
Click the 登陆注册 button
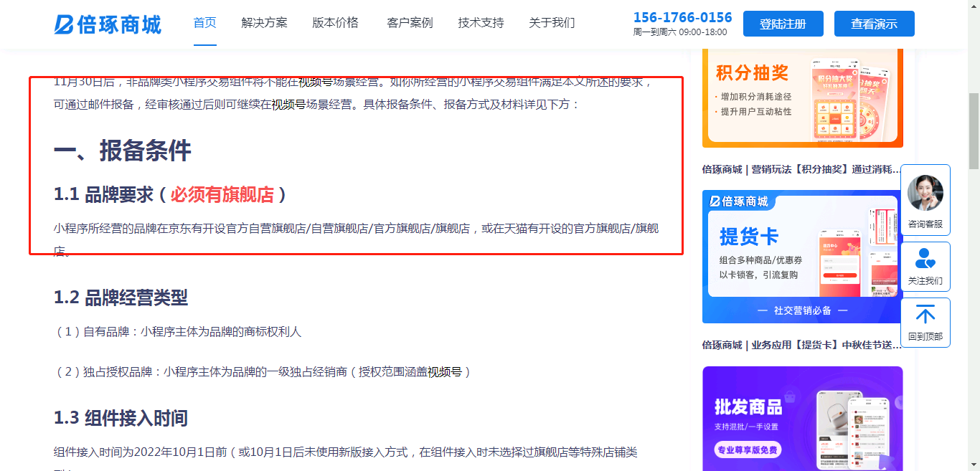point(783,24)
